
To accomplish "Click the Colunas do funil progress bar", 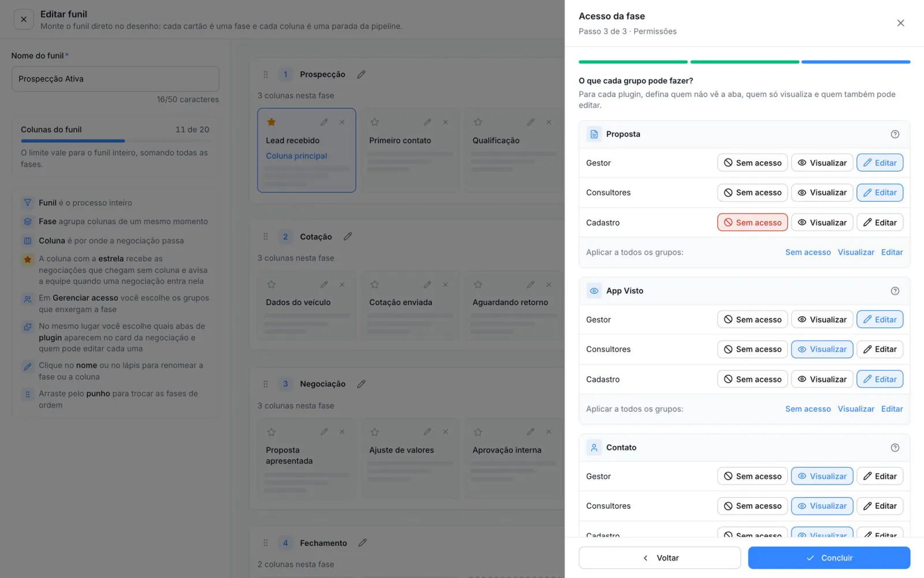I will pyautogui.click(x=115, y=140).
